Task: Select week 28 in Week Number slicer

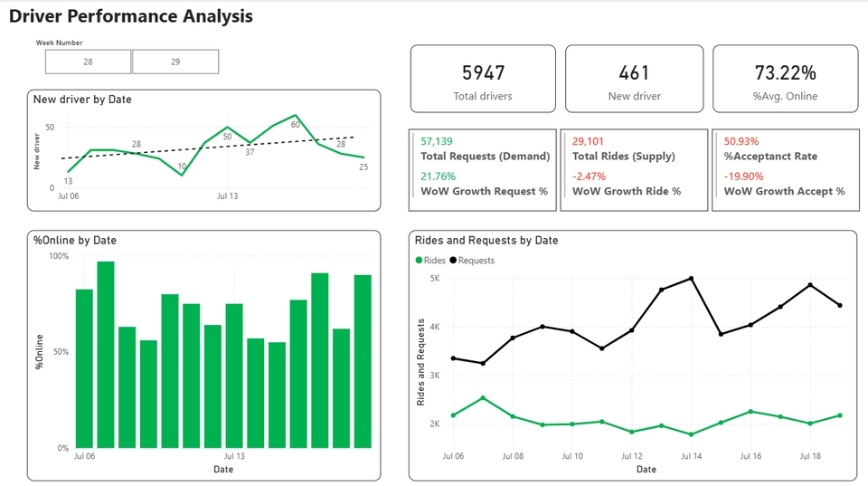Action: [88, 62]
